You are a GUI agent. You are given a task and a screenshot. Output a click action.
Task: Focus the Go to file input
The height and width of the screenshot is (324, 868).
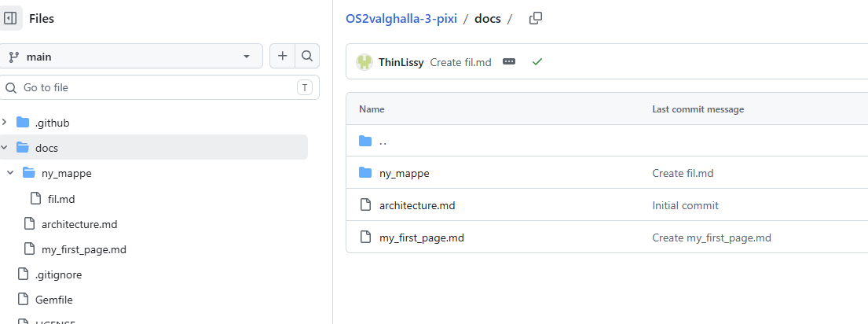click(159, 87)
